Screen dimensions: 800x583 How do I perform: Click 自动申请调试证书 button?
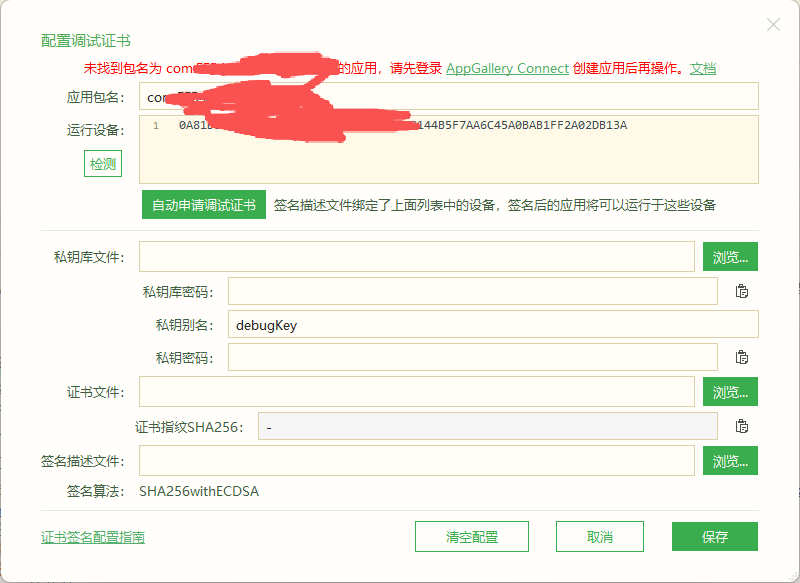(x=203, y=205)
